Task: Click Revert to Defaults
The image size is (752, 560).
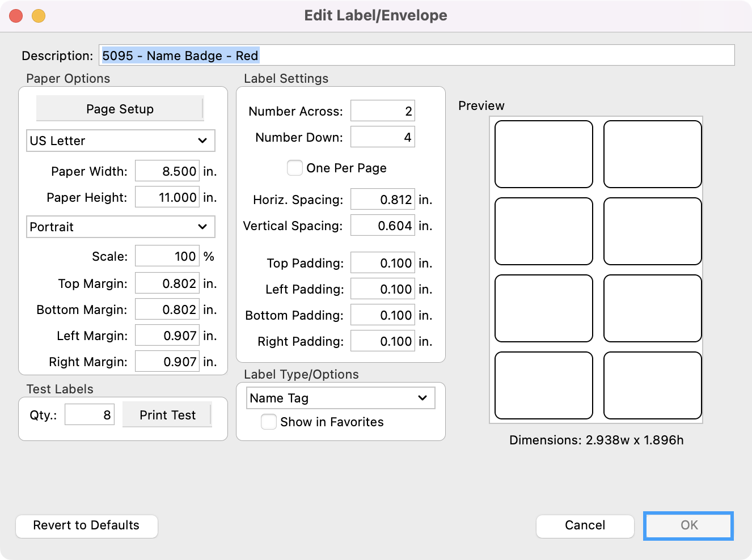Action: point(86,525)
